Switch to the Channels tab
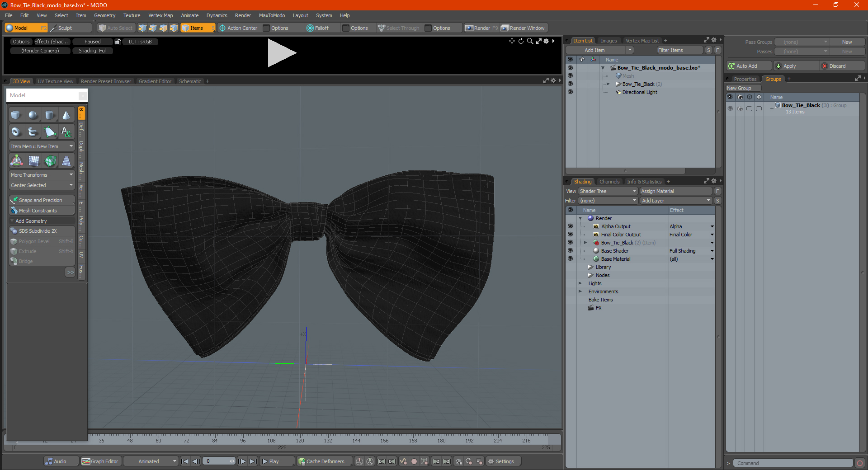 tap(609, 182)
